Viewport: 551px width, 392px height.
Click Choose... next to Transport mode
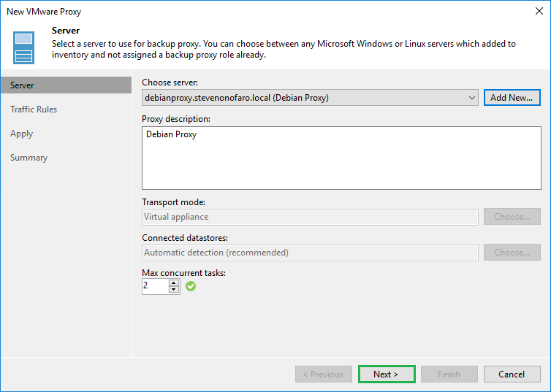[512, 217]
